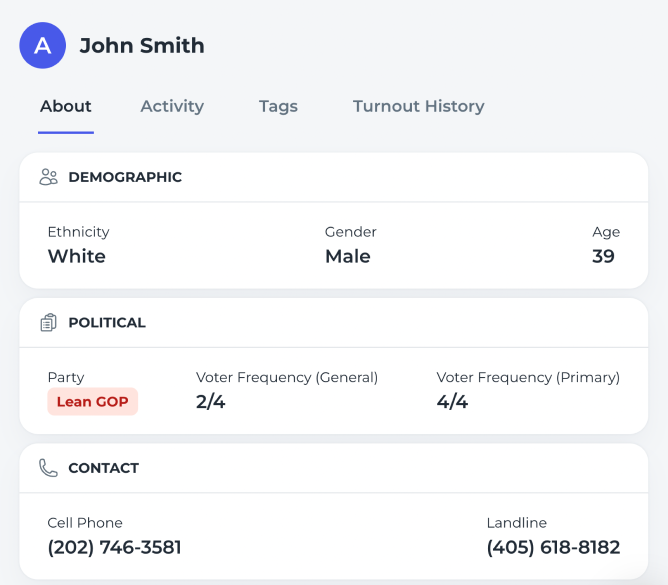Click the CONTACT section header
The image size is (668, 585).
103,468
